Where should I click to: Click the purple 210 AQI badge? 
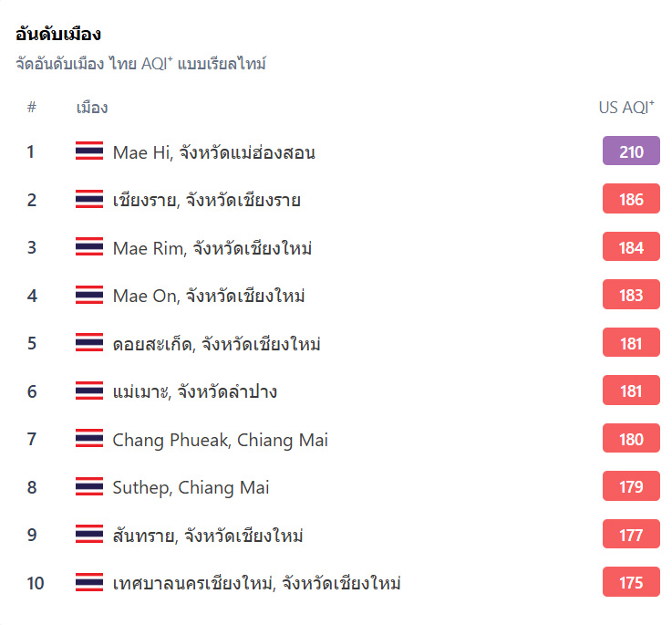(631, 151)
